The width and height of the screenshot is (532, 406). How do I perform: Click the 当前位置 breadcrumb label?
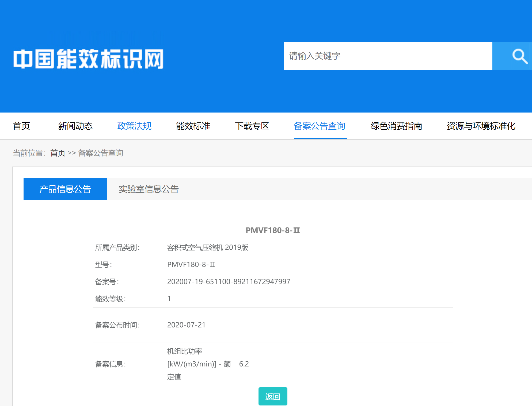[29, 153]
